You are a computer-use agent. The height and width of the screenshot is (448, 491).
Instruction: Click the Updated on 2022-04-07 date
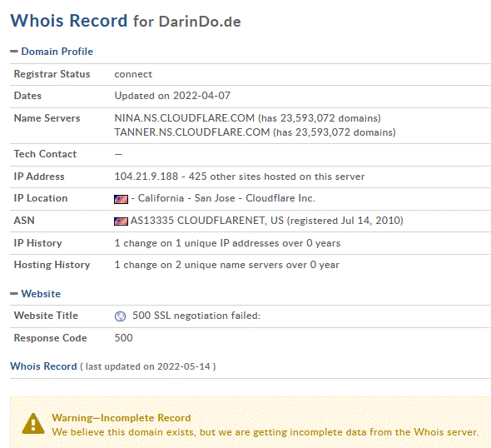pyautogui.click(x=172, y=96)
